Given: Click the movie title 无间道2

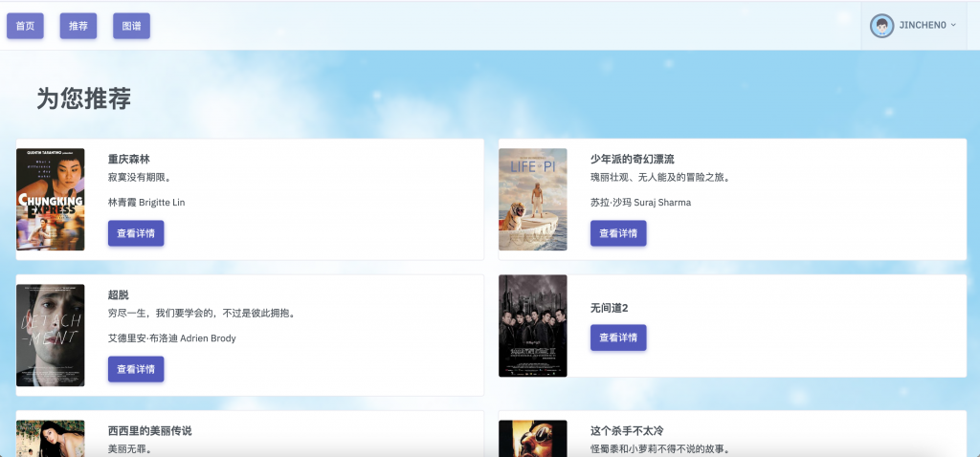Looking at the screenshot, I should (610, 309).
